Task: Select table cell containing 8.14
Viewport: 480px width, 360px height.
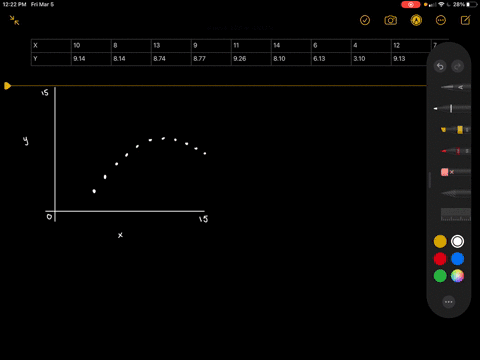Action: (x=131, y=59)
